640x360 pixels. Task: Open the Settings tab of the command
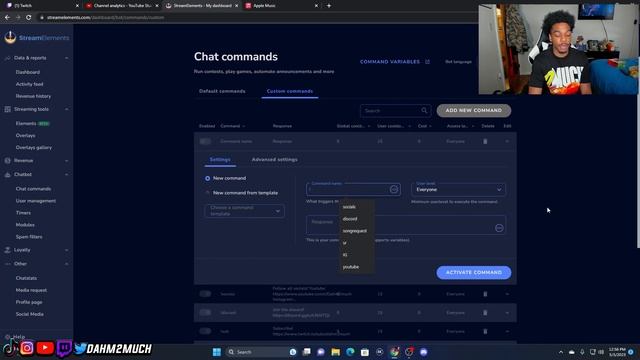point(220,160)
